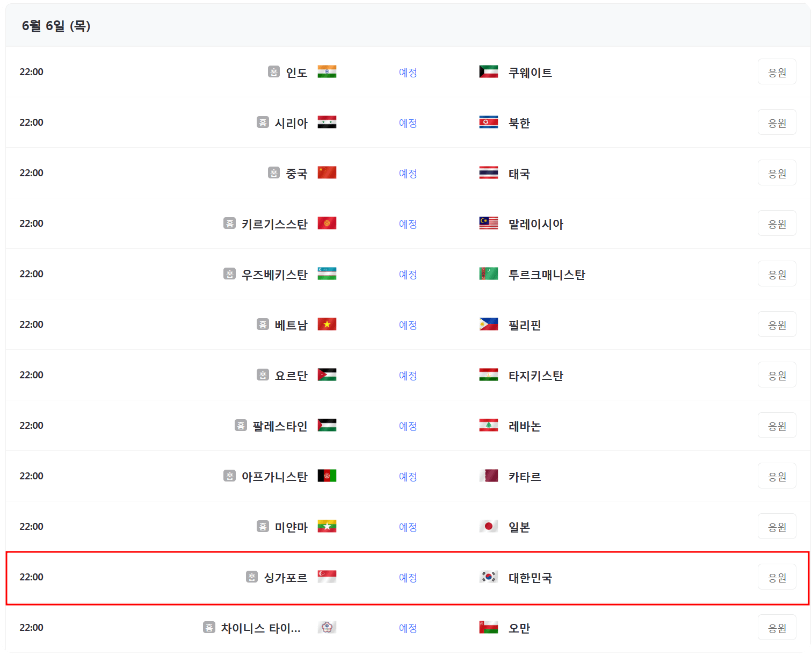Screen dimensions: 812x654
Task: Click the China flag icon
Action: point(328,173)
